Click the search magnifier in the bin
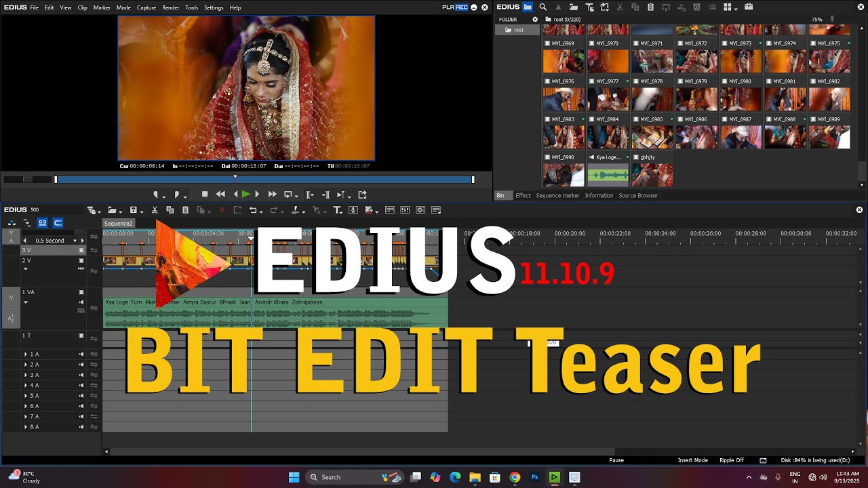 click(543, 7)
